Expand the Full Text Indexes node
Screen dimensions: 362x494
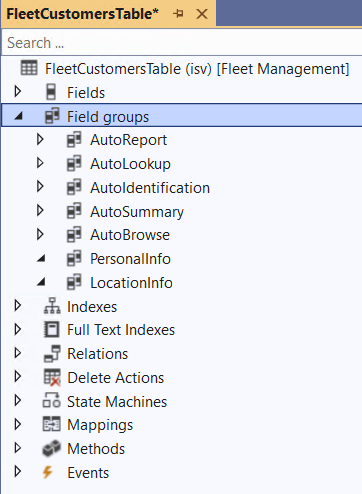click(18, 329)
